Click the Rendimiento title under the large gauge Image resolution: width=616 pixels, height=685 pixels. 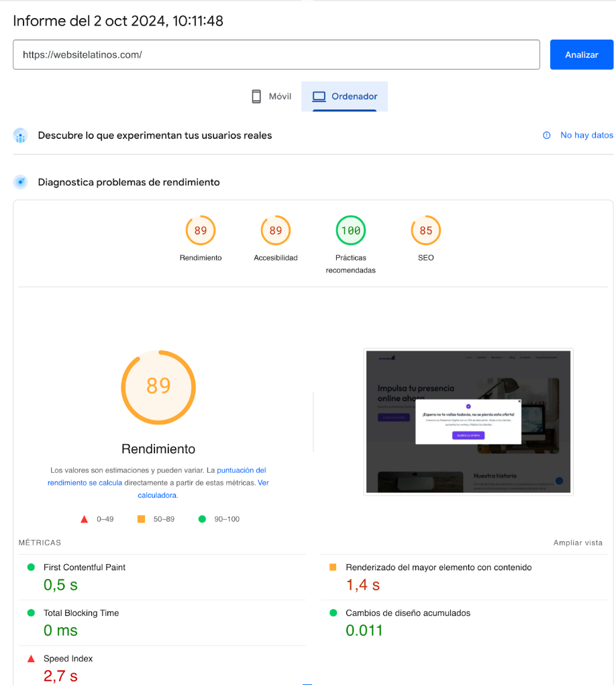tap(158, 449)
